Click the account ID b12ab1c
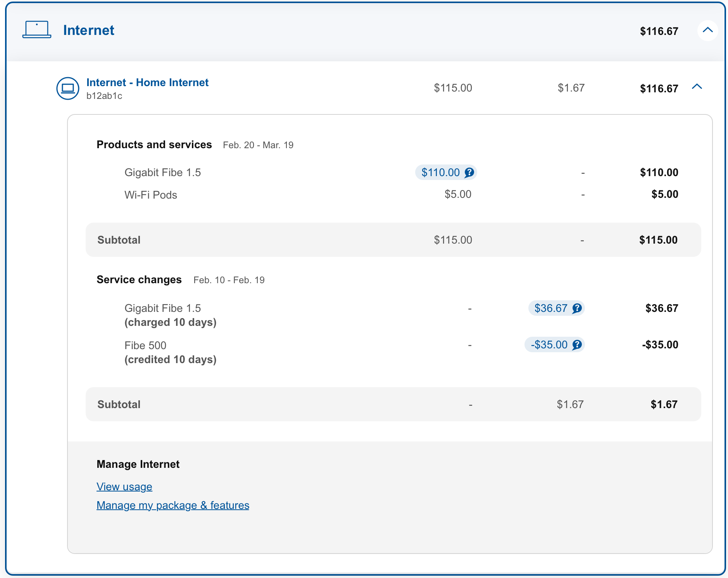This screenshot has width=728, height=578. click(104, 96)
